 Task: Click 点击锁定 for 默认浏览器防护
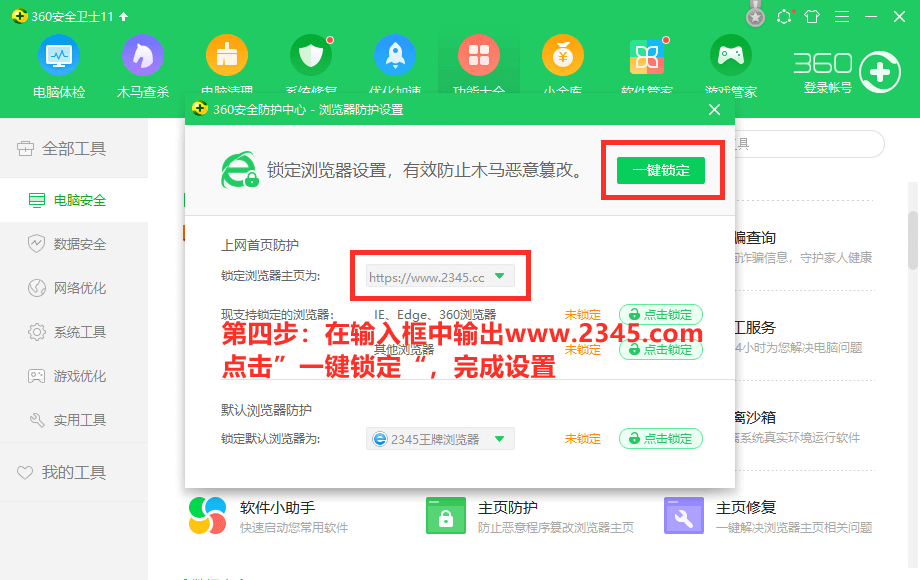pyautogui.click(x=661, y=438)
